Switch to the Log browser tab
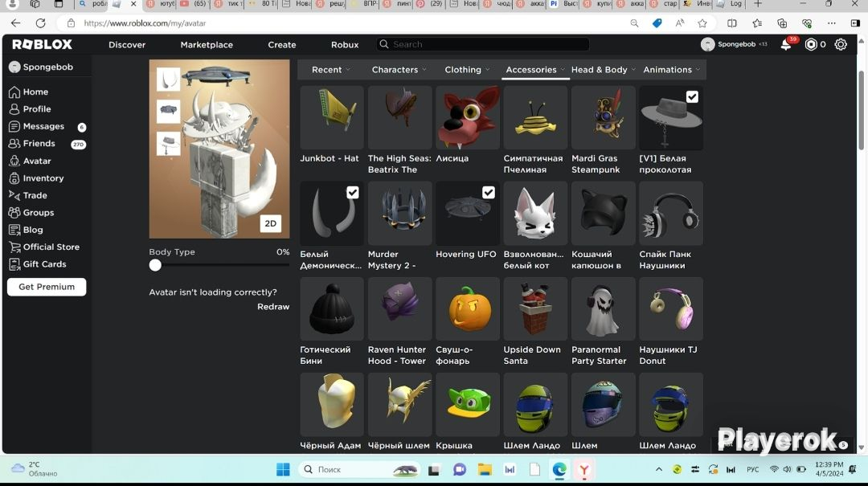Screen dimensions: 868x486 [x=730, y=4]
